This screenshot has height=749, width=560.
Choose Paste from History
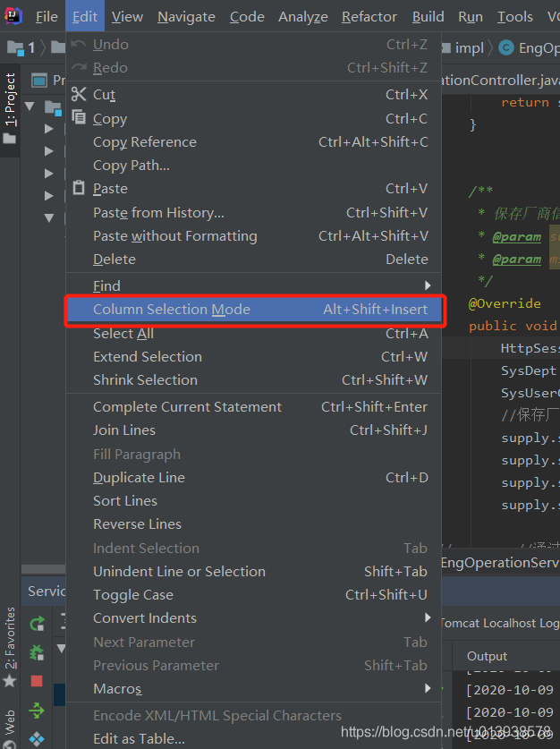tap(158, 212)
